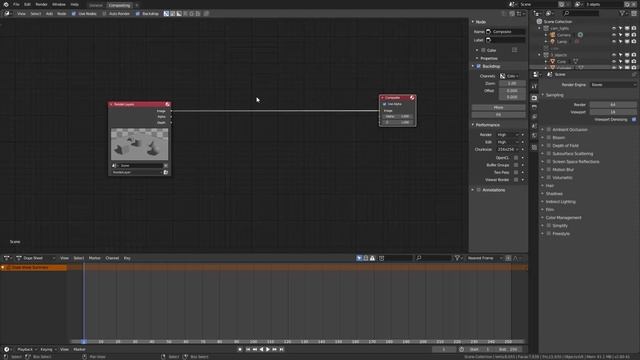This screenshot has height=360, width=640.
Task: Play the animation forward
Action: pyautogui.click(x=268, y=349)
